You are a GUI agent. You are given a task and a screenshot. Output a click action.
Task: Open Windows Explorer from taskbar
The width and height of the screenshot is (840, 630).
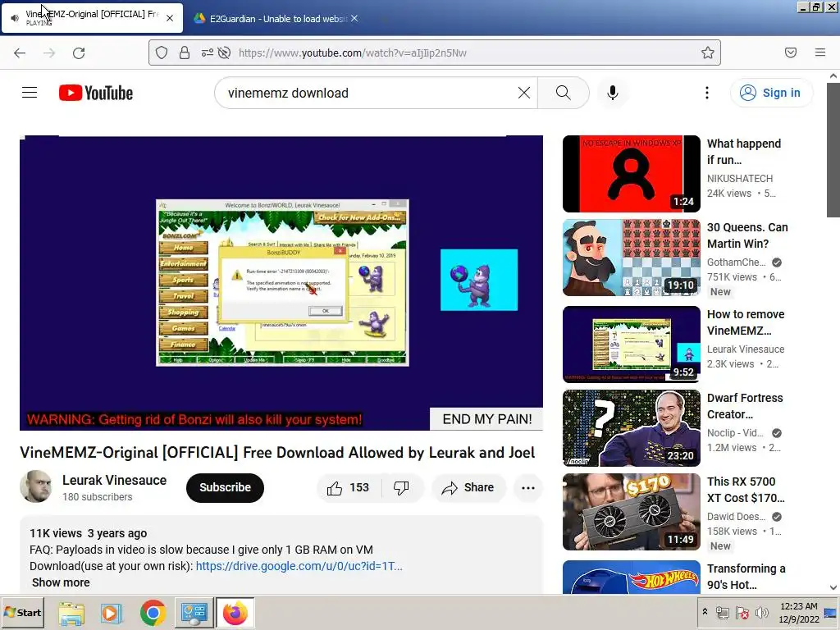71,612
